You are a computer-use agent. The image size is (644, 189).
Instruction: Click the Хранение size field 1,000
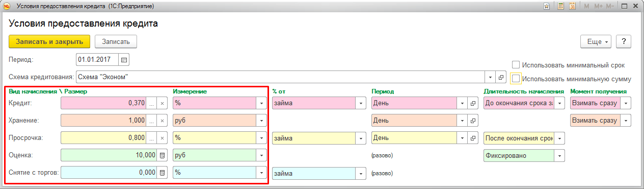(103, 121)
